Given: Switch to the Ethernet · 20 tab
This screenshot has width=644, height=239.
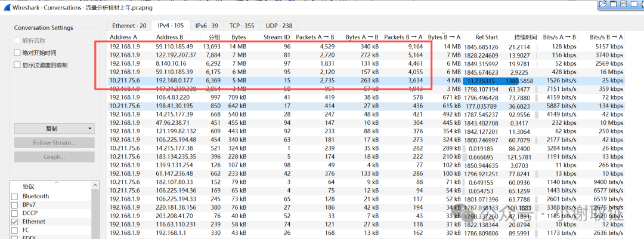Looking at the screenshot, I should (129, 26).
